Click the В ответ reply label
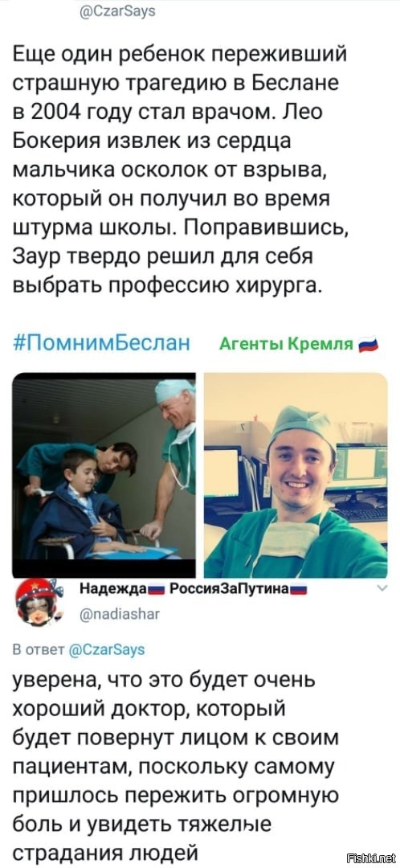Viewport: 400px width, 868px height. coord(40,649)
